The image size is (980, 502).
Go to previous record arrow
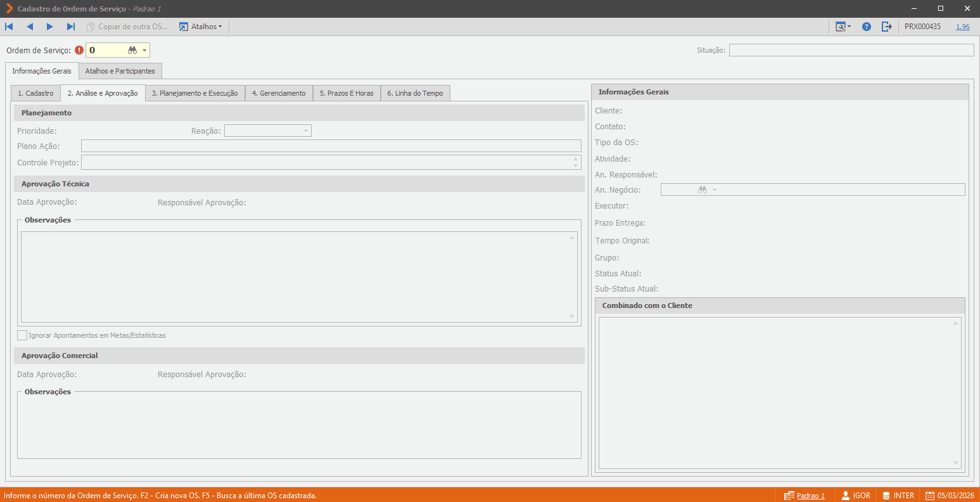pyautogui.click(x=30, y=27)
